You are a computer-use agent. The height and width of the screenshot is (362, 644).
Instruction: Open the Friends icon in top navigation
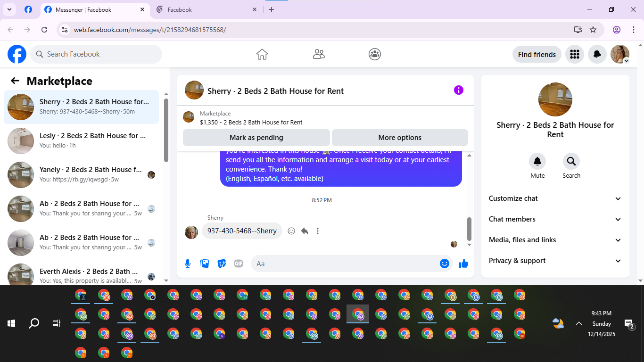(x=319, y=54)
